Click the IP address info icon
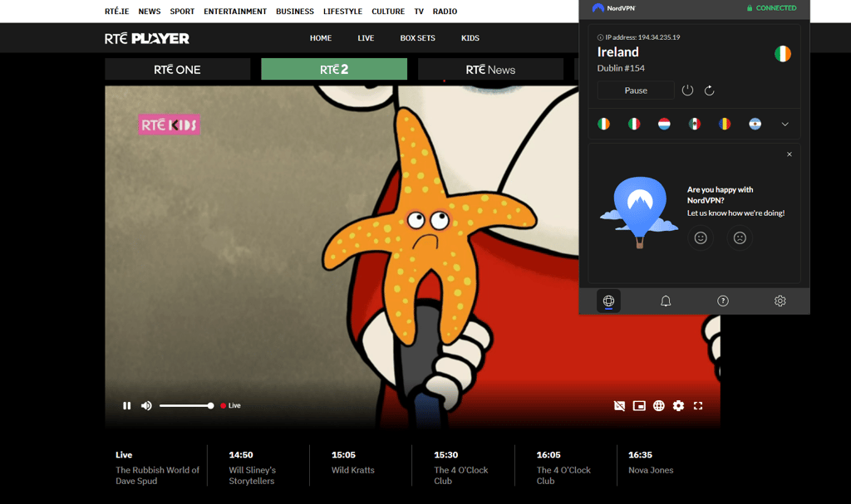851x504 pixels. [600, 37]
